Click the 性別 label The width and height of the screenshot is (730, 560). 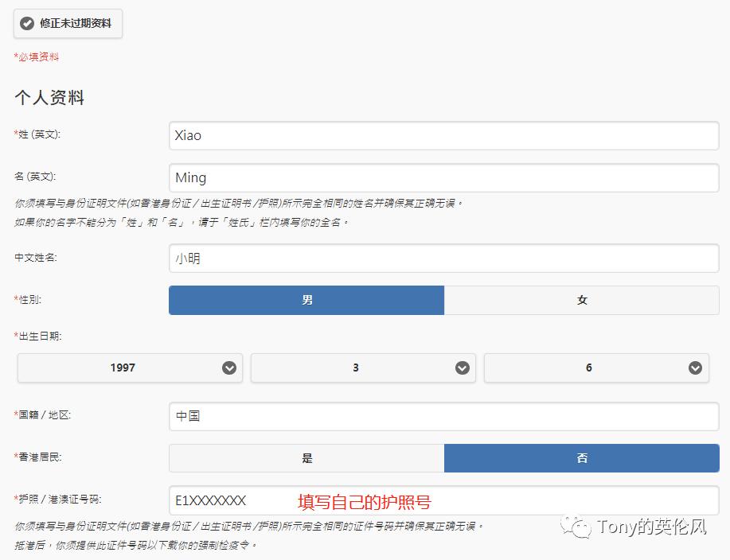pos(28,299)
